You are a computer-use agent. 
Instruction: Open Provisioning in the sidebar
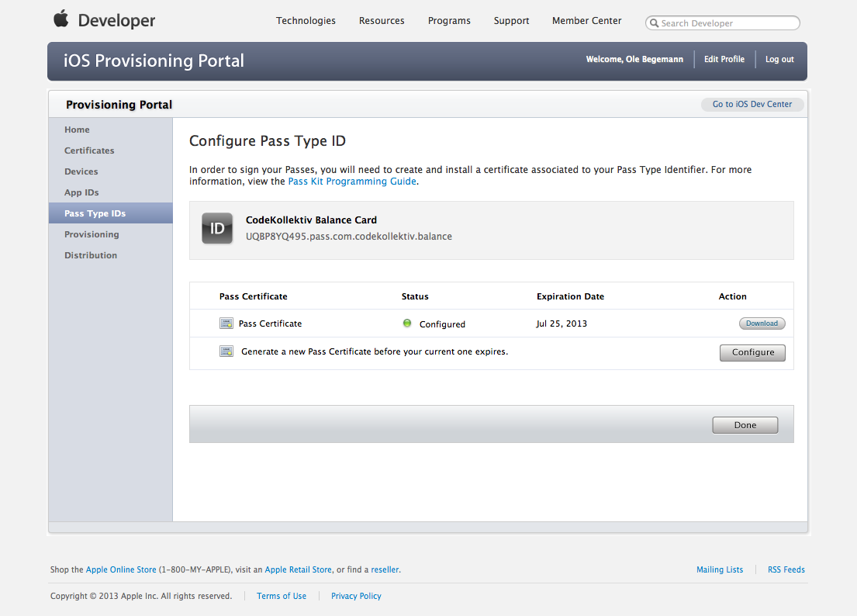[x=92, y=234]
